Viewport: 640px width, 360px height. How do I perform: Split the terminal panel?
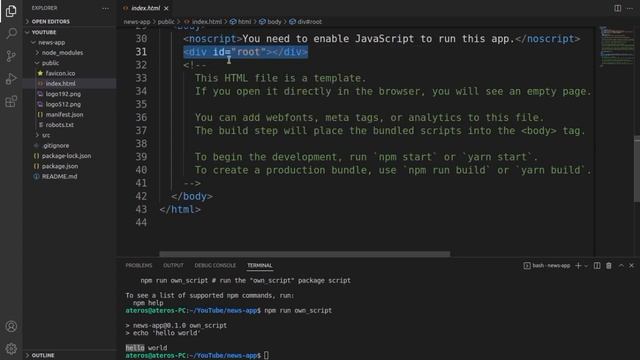click(x=597, y=266)
